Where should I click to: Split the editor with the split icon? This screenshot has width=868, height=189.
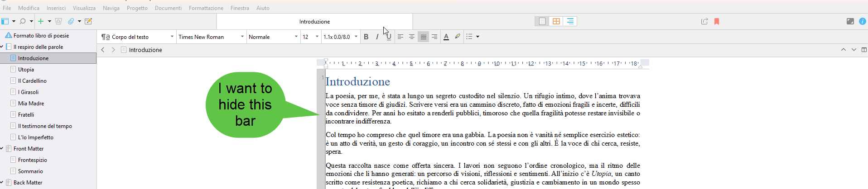[x=863, y=50]
